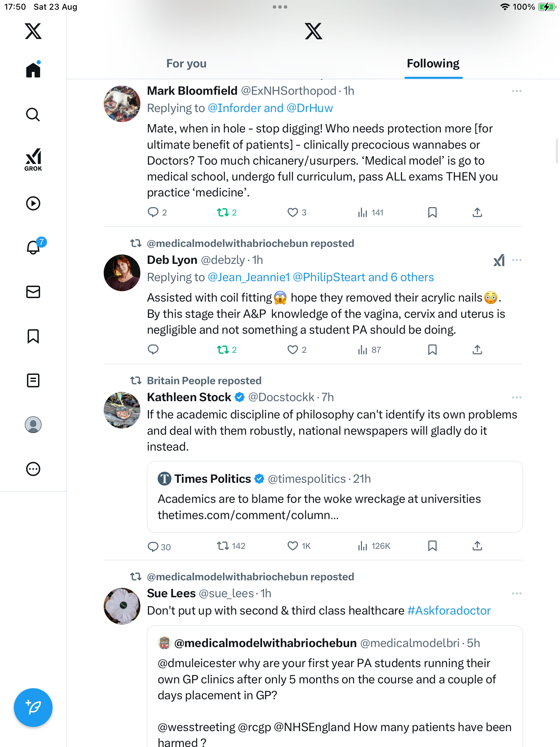
Task: Undo repost on Mark Bloomfield's post
Action: tap(223, 212)
